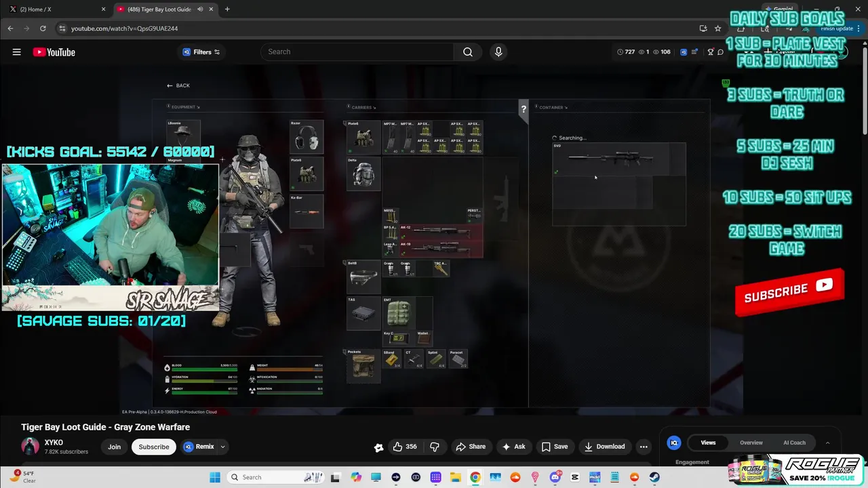Bookmark this page with star icon
The height and width of the screenshot is (488, 868).
(x=717, y=28)
